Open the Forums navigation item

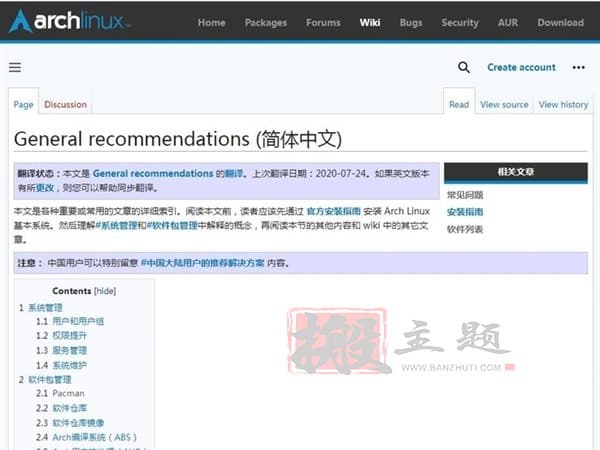(x=323, y=23)
